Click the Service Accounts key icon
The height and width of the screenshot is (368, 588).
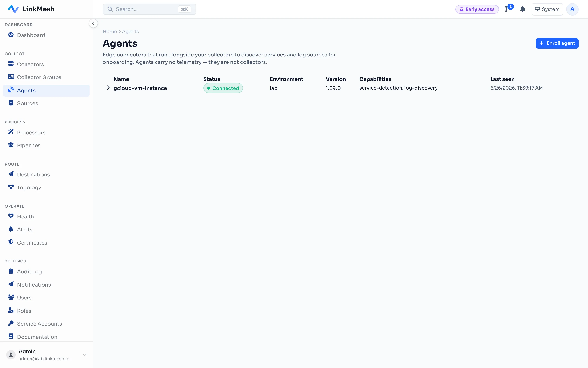[x=11, y=323]
